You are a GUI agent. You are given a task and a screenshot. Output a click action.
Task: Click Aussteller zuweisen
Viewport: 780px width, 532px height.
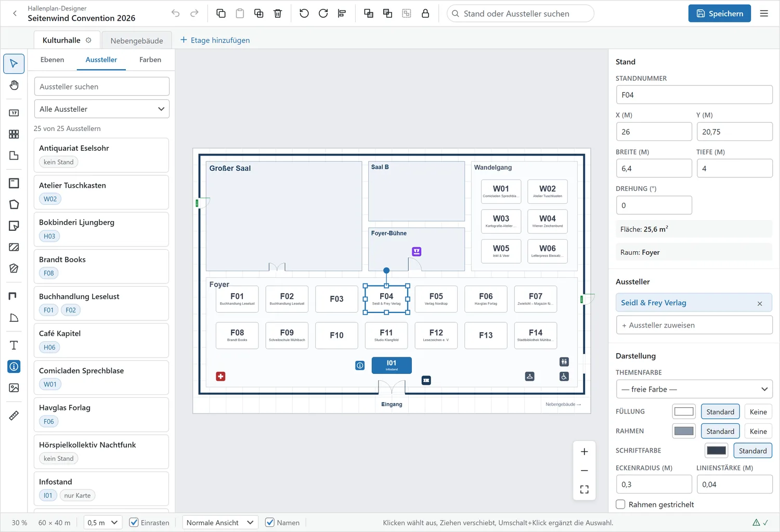[694, 325]
